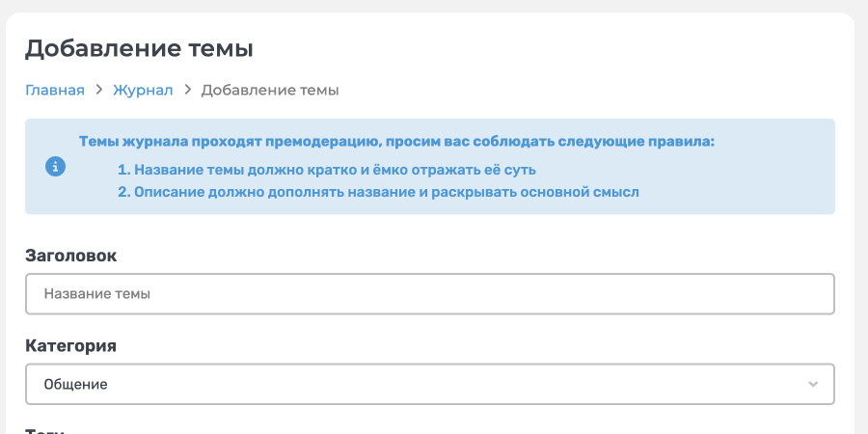Click the partially visible Теги label
The width and height of the screenshot is (868, 434).
[45, 430]
